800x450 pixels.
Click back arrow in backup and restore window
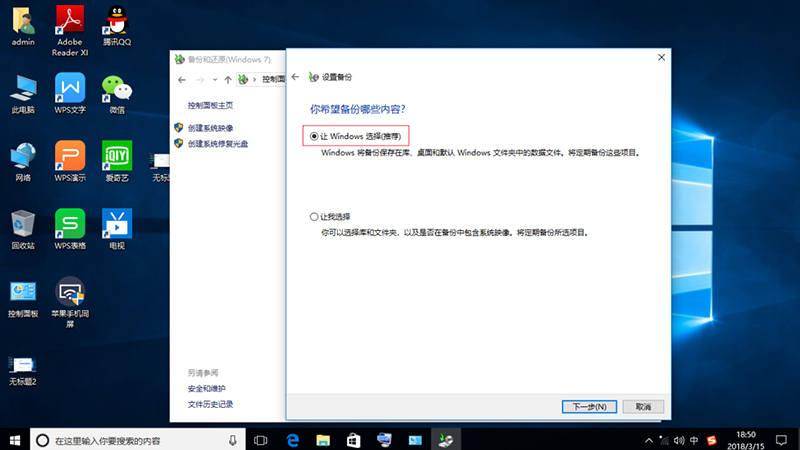[x=182, y=80]
